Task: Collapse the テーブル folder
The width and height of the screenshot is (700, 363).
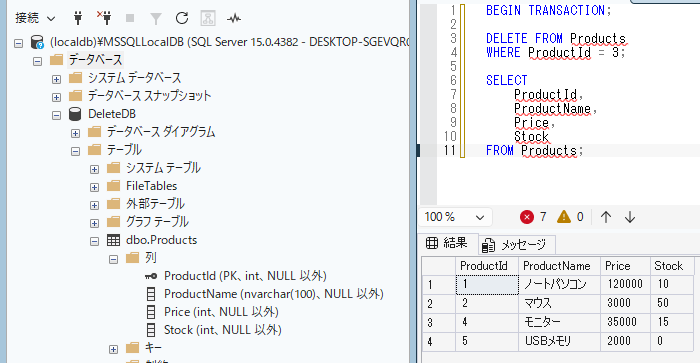Action: [75, 151]
